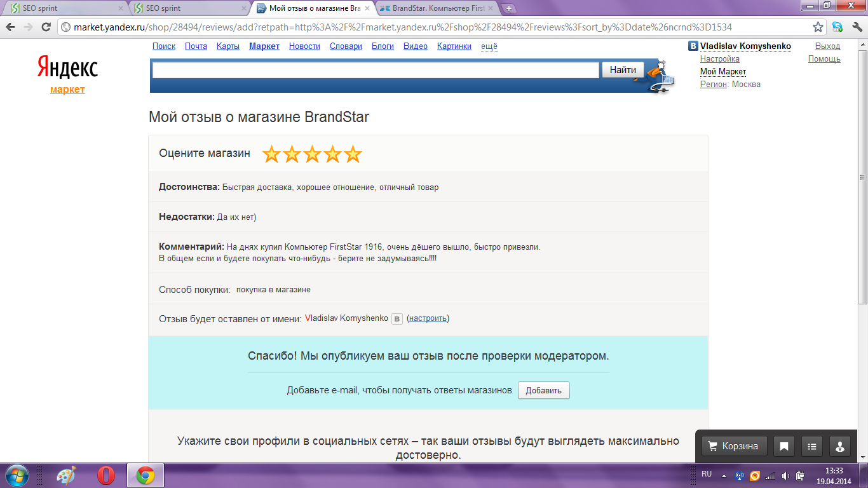This screenshot has width=868, height=488.
Task: Open a new tab with the plus button
Action: click(509, 8)
